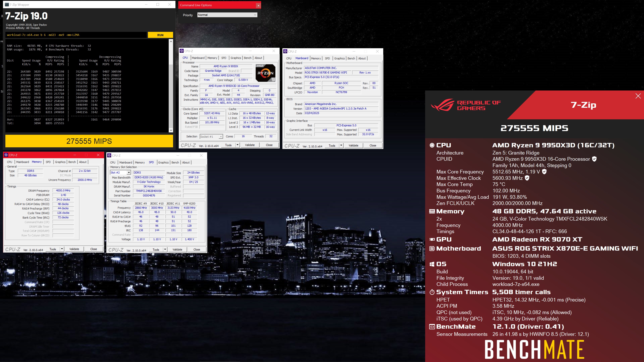Click Tools button in CPU-Z Mainboard window

click(x=332, y=146)
